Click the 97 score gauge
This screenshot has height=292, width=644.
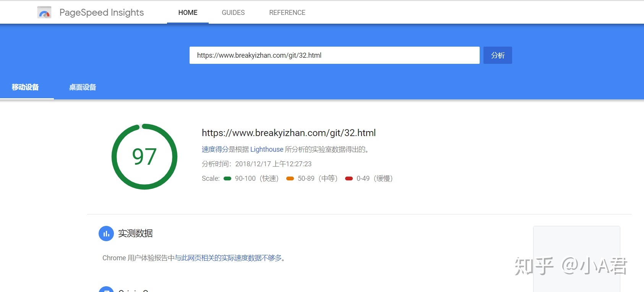coord(144,157)
